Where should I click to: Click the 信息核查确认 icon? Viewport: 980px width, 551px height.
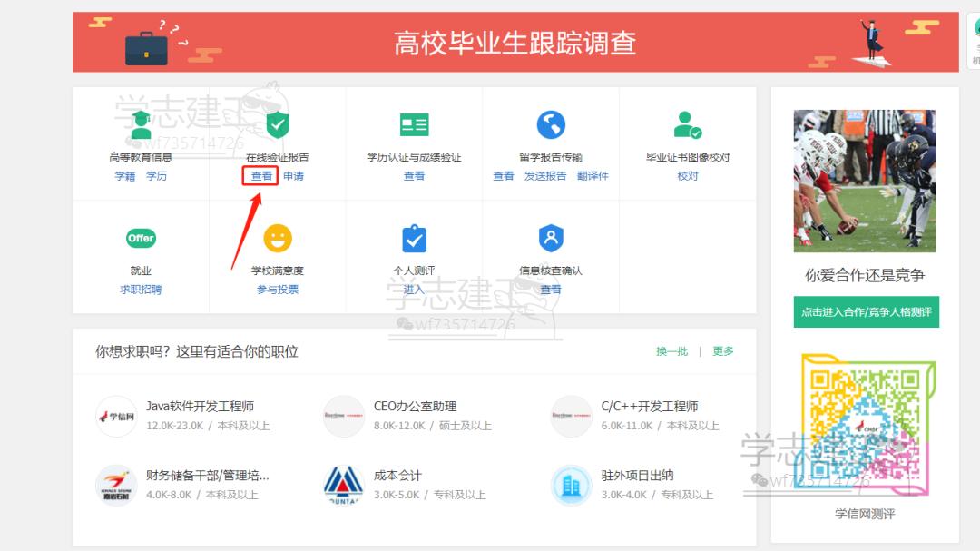point(549,238)
